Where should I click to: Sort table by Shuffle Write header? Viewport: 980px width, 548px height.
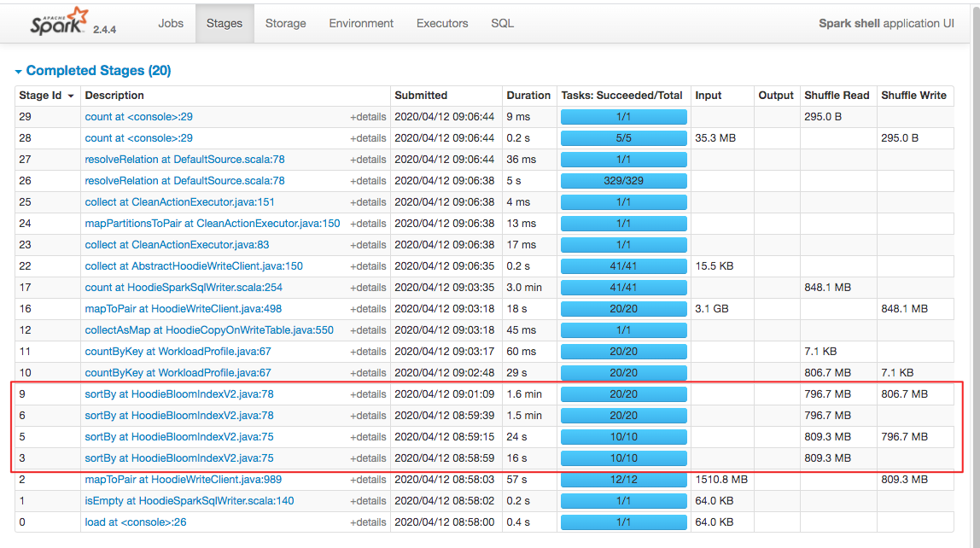(913, 96)
